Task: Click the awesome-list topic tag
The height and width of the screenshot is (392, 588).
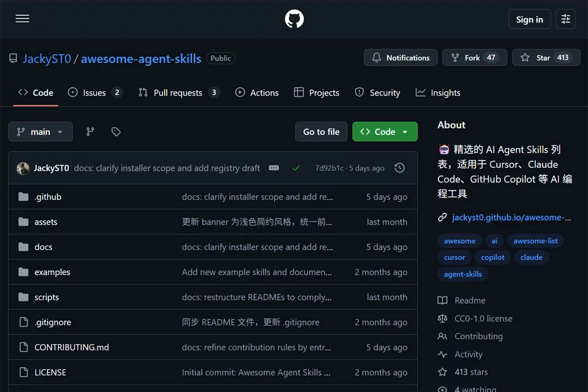Action: click(535, 241)
